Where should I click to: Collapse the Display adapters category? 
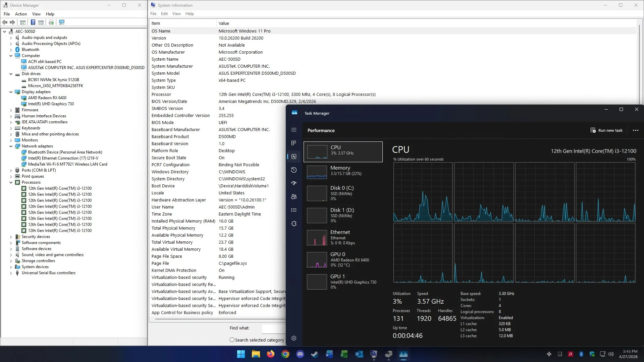click(x=11, y=92)
